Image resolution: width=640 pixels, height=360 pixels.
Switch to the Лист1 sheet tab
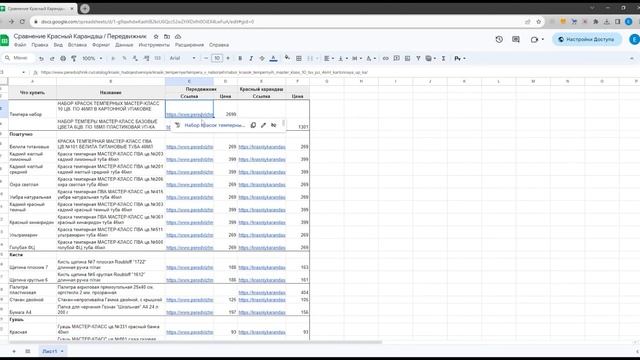tap(53, 351)
